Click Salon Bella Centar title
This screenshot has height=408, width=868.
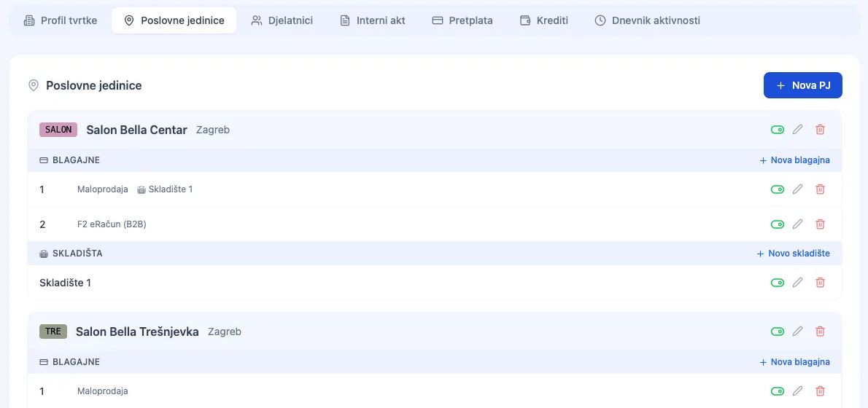click(136, 130)
